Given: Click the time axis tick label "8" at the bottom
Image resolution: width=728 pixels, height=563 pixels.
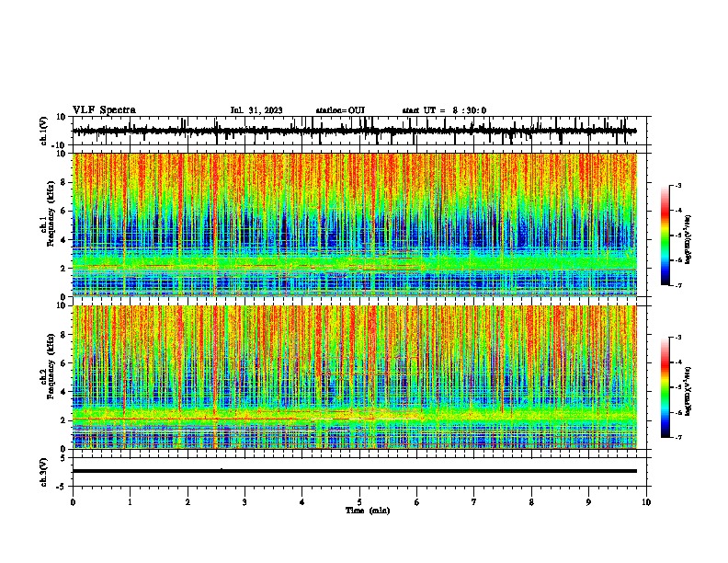Looking at the screenshot, I should coord(531,502).
